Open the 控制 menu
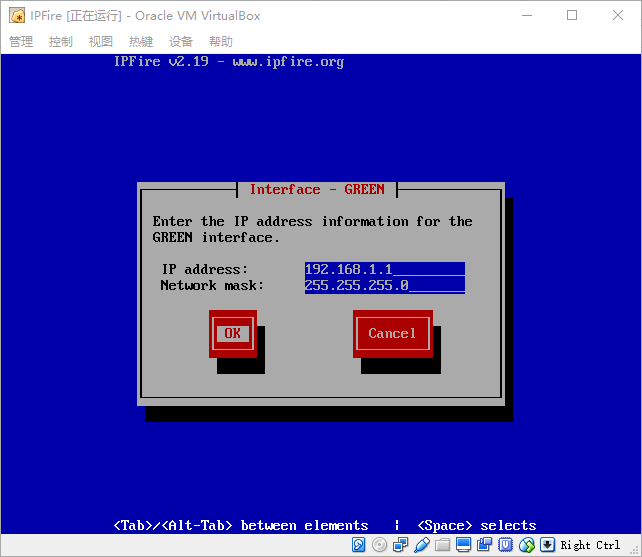Viewport: 642px width, 557px height. click(61, 41)
